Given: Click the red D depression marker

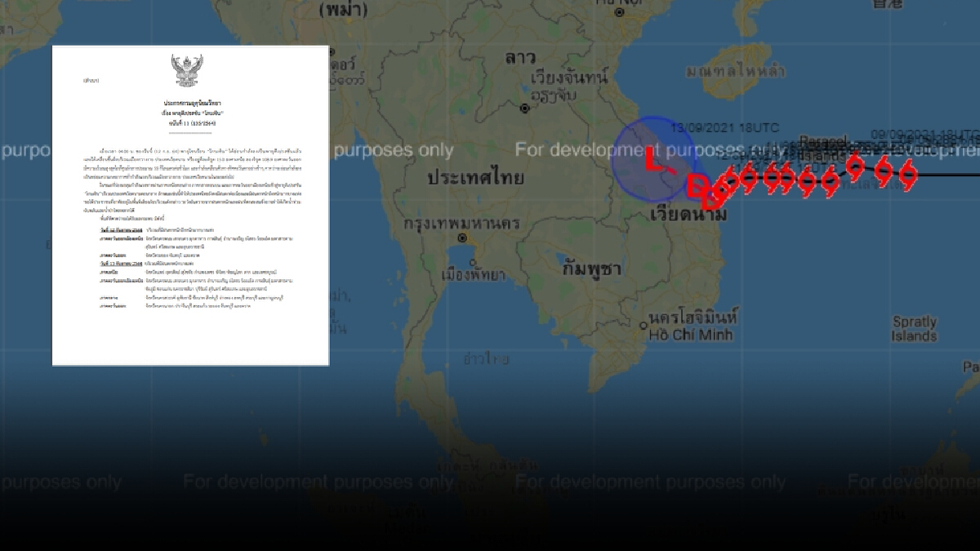Looking at the screenshot, I should tap(697, 187).
